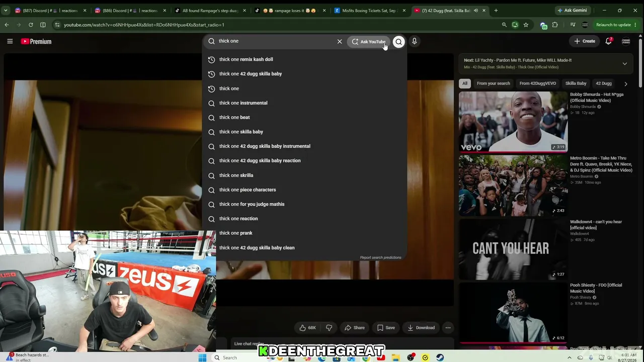Image resolution: width=644 pixels, height=362 pixels.
Task: Open Pooh Shiesty FDO video thumbnail
Action: click(513, 312)
